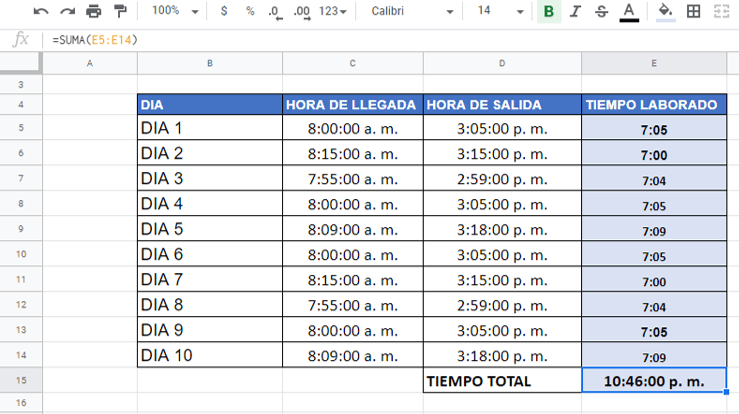Click the formula bar with =SUMA(E5:E14)
739x414 pixels.
point(391,40)
